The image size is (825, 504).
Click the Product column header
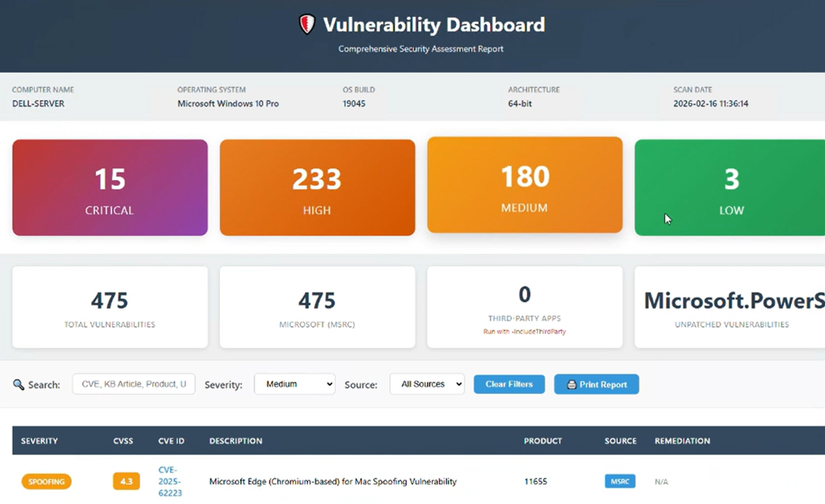point(542,441)
